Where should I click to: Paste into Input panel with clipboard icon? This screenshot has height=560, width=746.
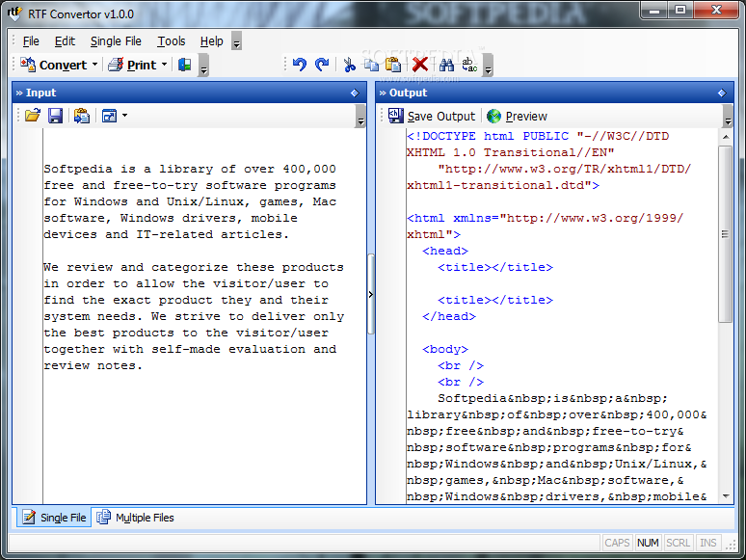coord(81,116)
